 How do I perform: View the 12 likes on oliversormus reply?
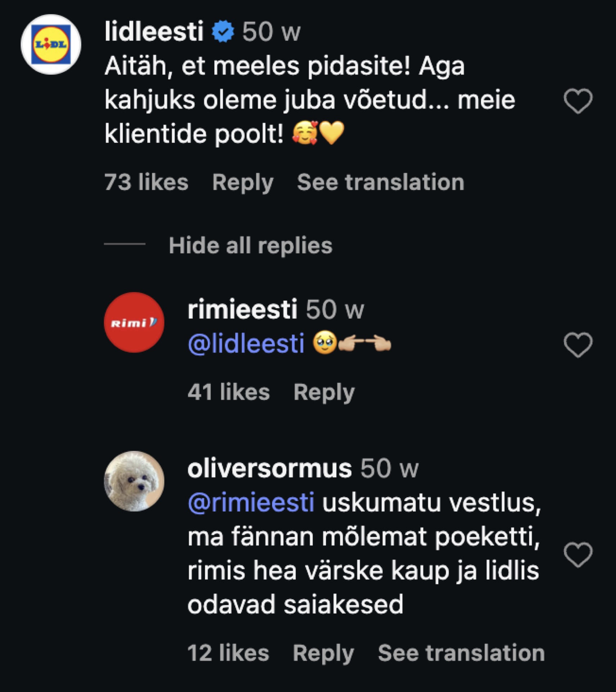point(228,653)
